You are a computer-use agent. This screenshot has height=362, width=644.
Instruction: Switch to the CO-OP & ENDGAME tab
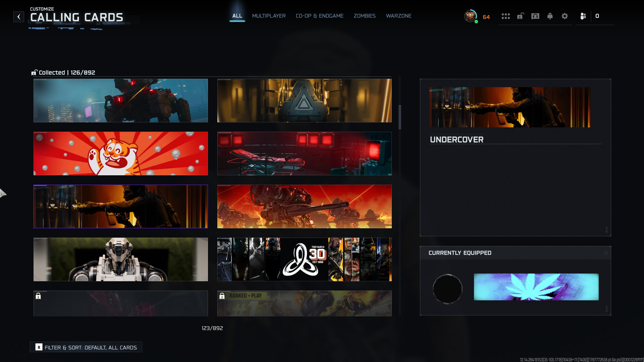320,16
